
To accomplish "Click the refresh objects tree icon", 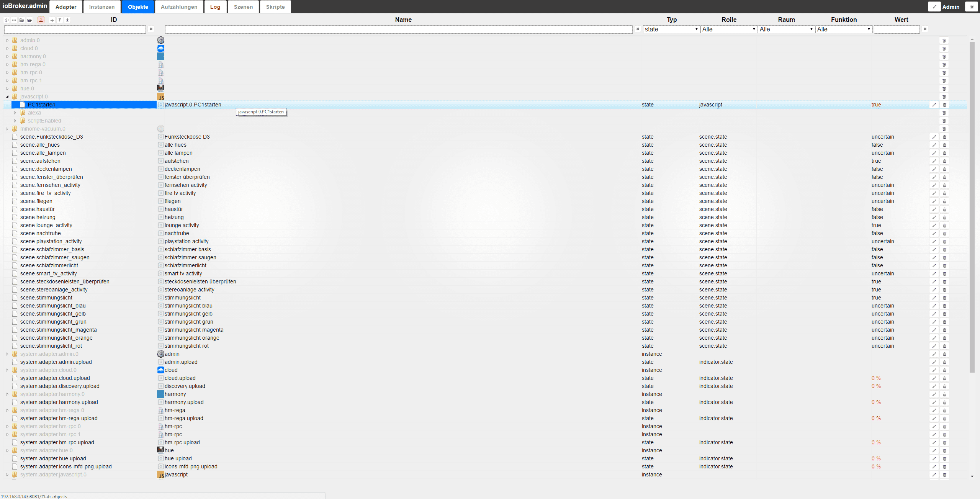I will pos(7,20).
